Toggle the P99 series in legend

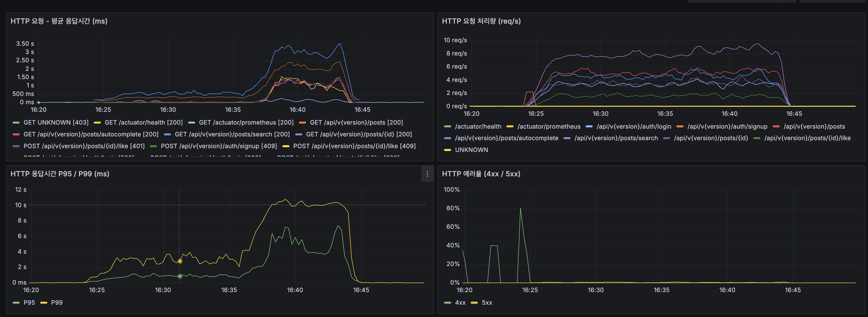click(56, 302)
